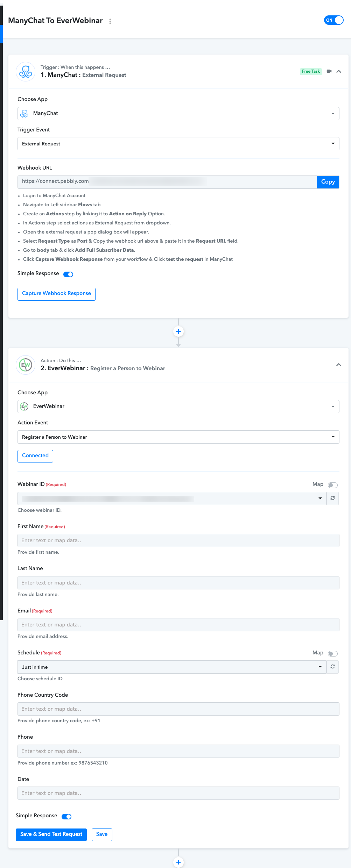Viewport: 351px width, 868px height.
Task: Click the Last Name input field
Action: [178, 583]
